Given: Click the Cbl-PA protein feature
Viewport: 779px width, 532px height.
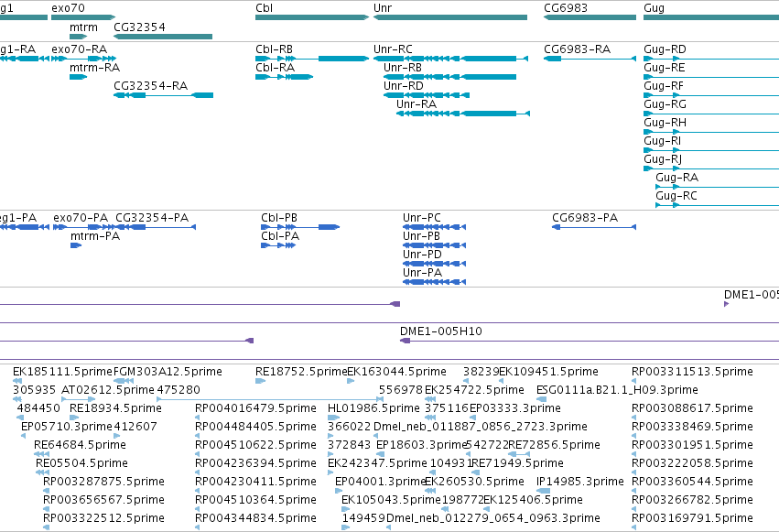Looking at the screenshot, I should [278, 245].
